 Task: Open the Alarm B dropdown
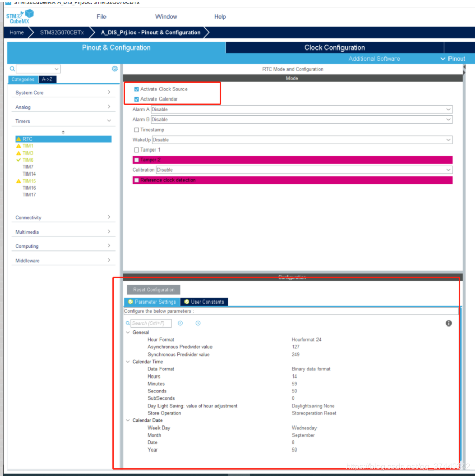(x=302, y=119)
